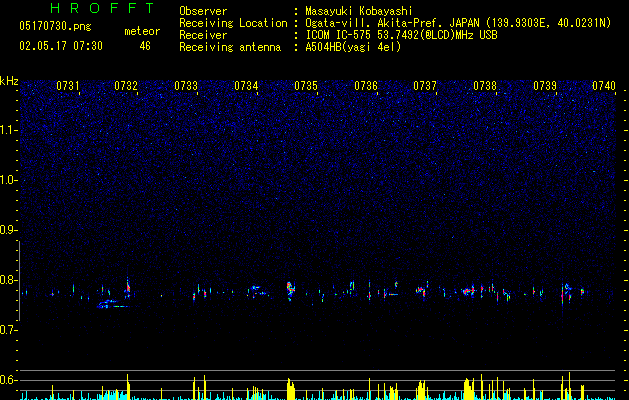Click the date stamp 02.05.17 07:30
The height and width of the screenshot is (400, 629).
pyautogui.click(x=61, y=46)
